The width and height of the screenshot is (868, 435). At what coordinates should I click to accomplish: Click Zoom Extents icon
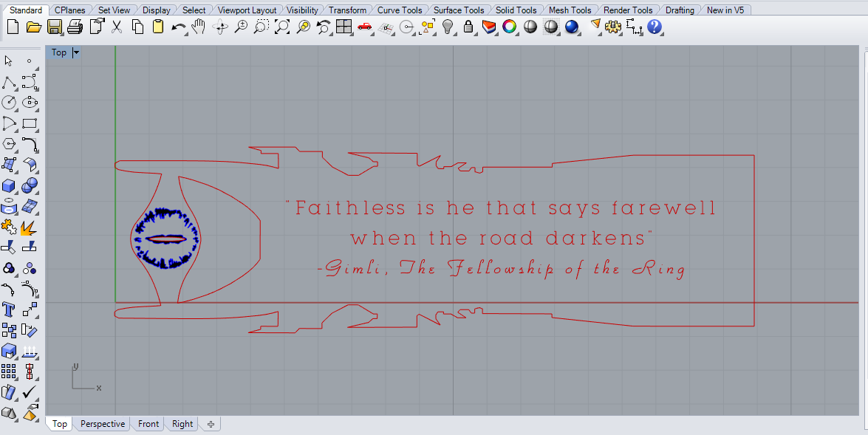tap(282, 27)
